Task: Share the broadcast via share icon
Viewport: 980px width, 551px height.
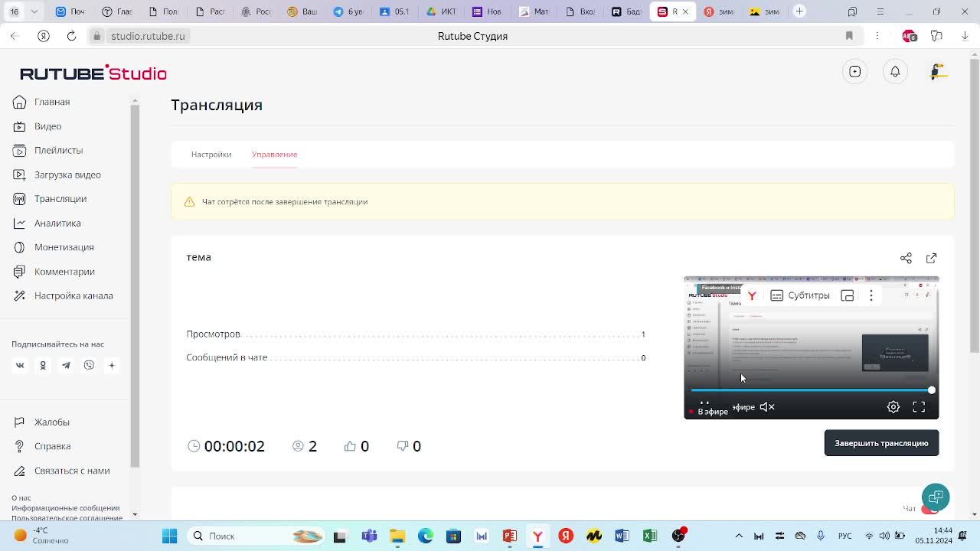Action: (906, 259)
